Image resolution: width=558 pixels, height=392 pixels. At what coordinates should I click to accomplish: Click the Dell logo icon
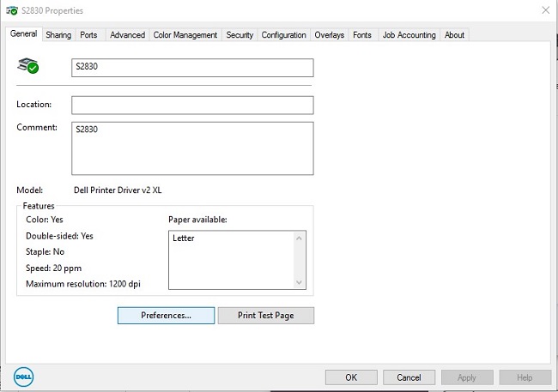23,377
